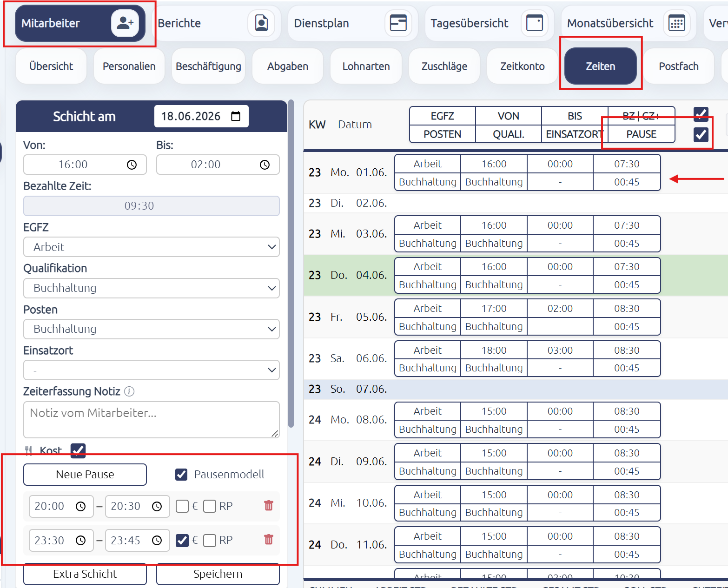Image resolution: width=728 pixels, height=588 pixels.
Task: Click the Neue Pause button
Action: pyautogui.click(x=85, y=475)
